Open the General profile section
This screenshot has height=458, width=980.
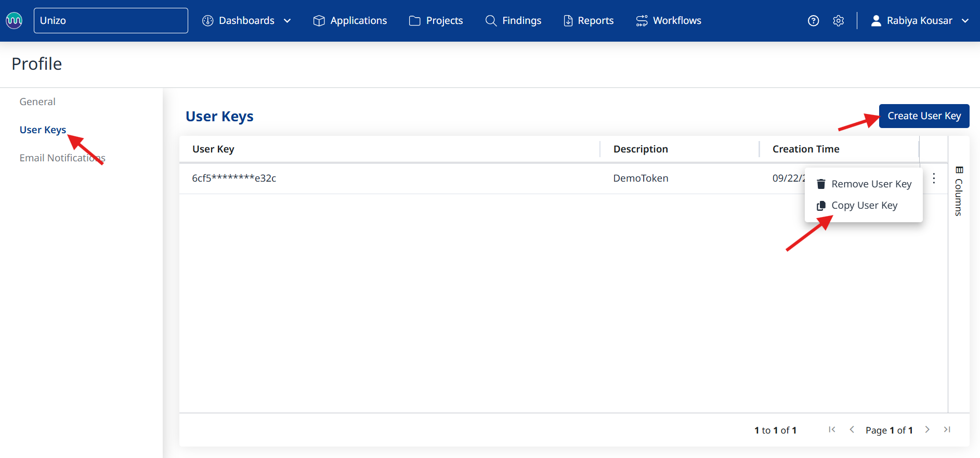[x=37, y=101]
